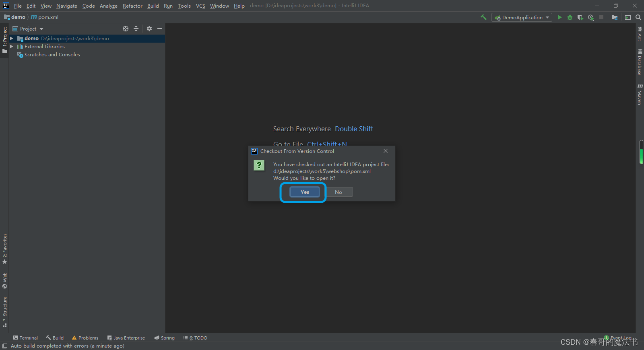644x350 pixels.
Task: Open the Java Enterprise tool window
Action: click(x=126, y=338)
